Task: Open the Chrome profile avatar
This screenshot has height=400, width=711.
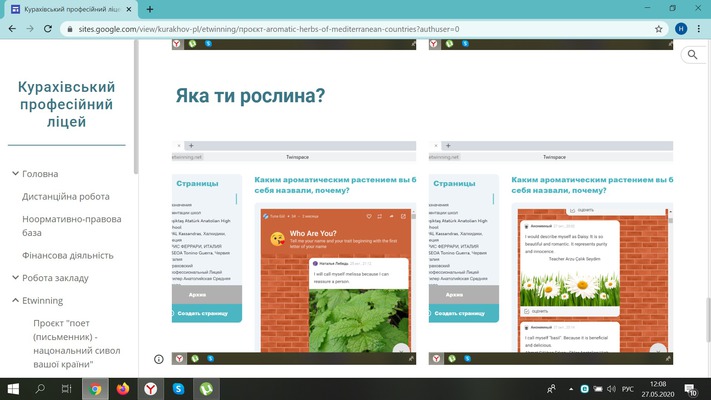Action: click(680, 29)
